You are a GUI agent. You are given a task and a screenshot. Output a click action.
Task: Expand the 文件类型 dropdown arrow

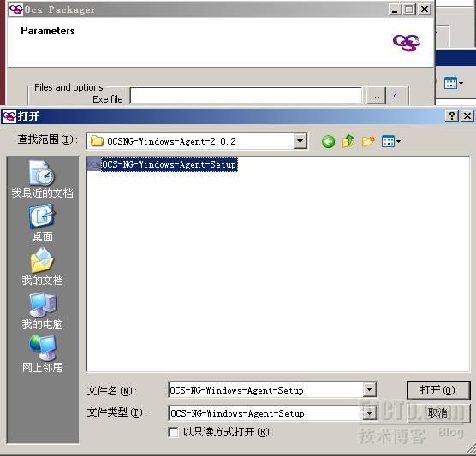[370, 413]
